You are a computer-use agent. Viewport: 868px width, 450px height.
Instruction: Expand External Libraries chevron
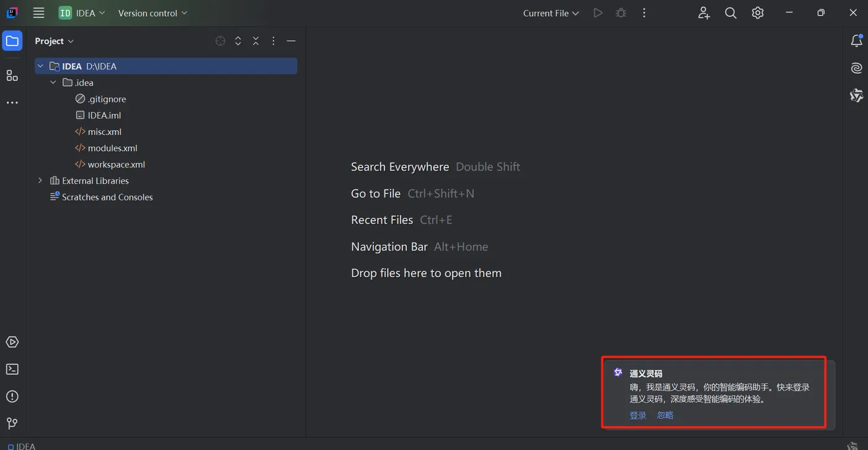pos(40,181)
